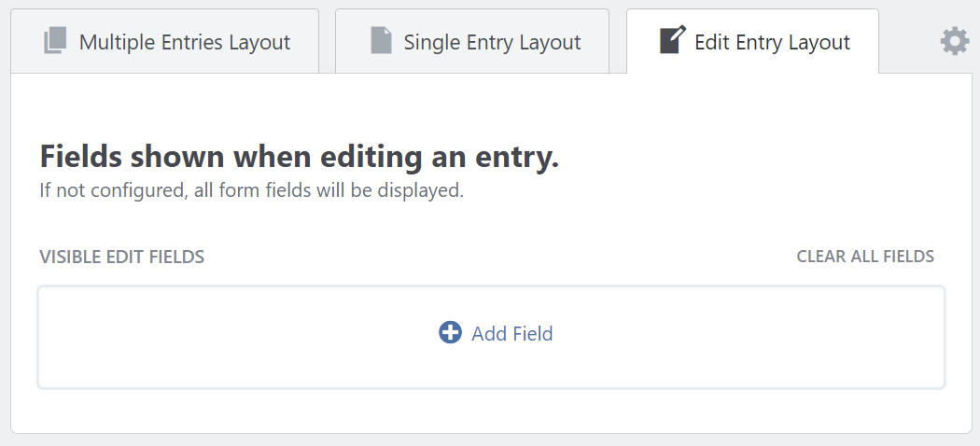The image size is (980, 446).
Task: Click empty space right of Add Field in drop zone
Action: 747,336
